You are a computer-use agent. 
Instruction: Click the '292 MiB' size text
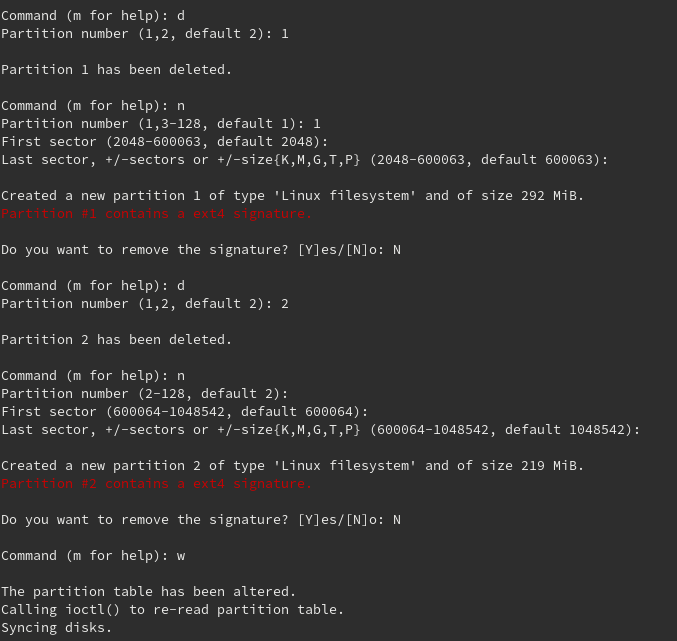[x=552, y=196]
